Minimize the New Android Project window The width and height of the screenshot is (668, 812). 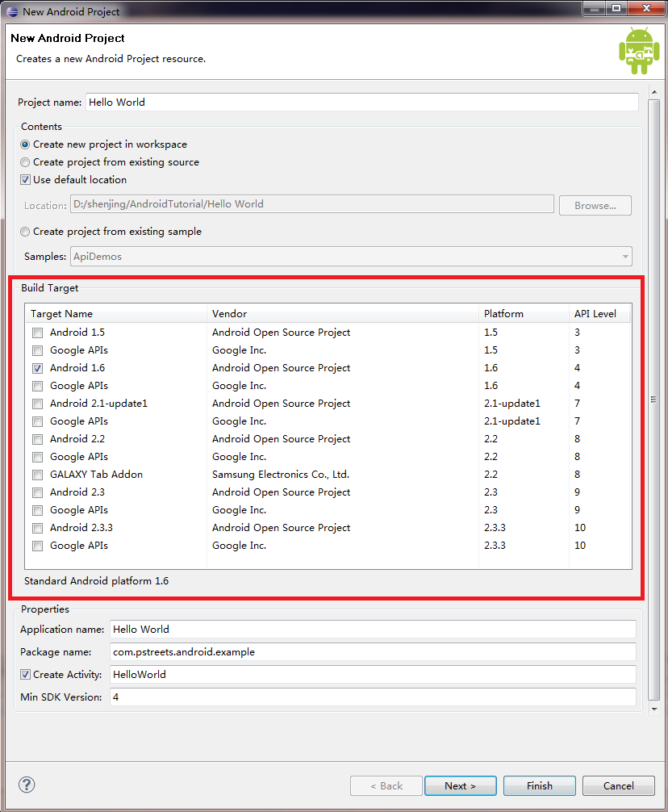(595, 9)
